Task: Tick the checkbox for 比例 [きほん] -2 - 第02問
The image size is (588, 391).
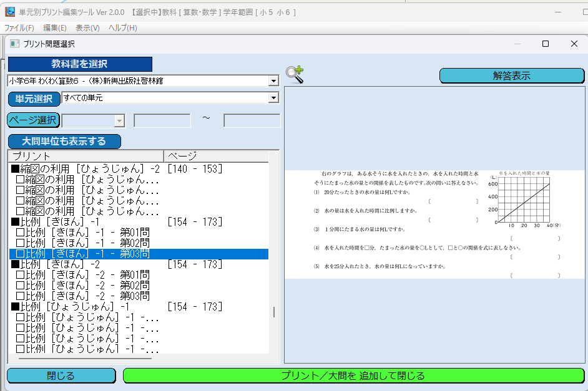Action: (20, 286)
